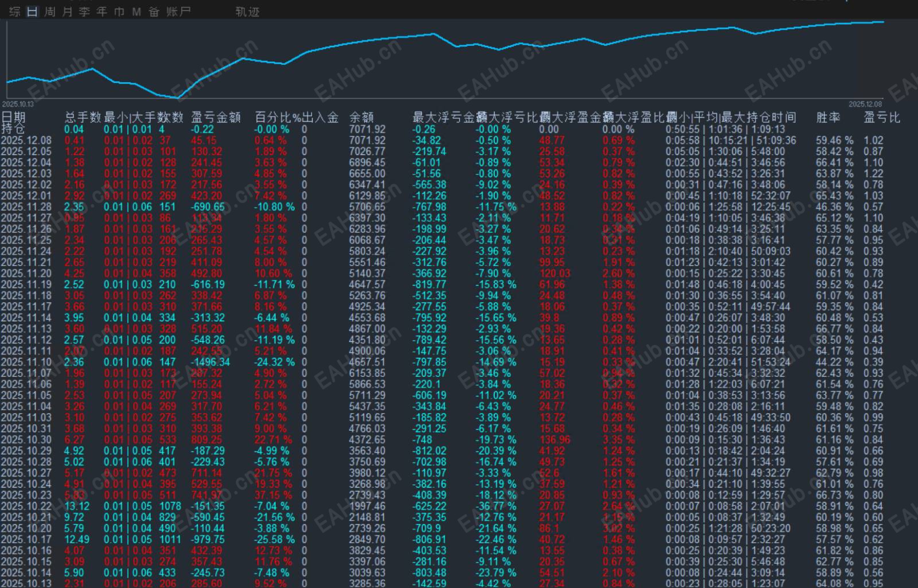Click the 盈亏金额 column header

click(x=216, y=118)
